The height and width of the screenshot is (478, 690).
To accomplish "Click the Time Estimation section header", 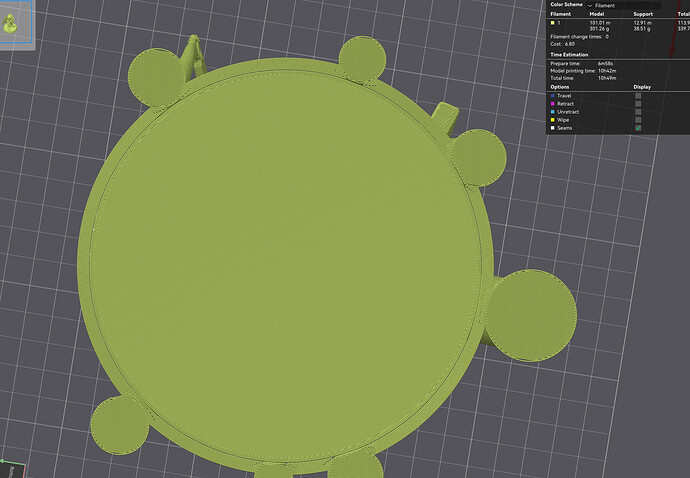I will (569, 55).
